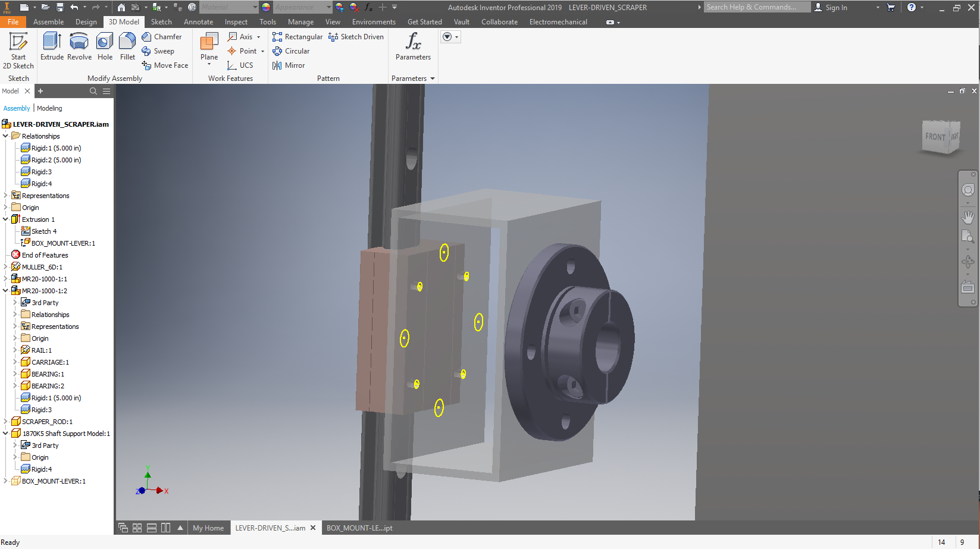980x549 pixels.
Task: Switch to the Annotate ribbon tab
Action: coord(198,21)
